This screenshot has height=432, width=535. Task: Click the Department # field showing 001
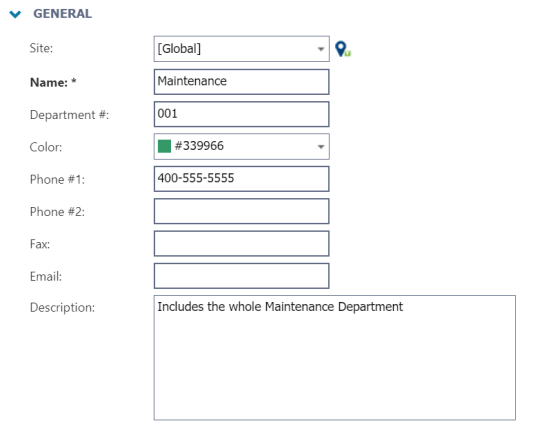click(242, 114)
